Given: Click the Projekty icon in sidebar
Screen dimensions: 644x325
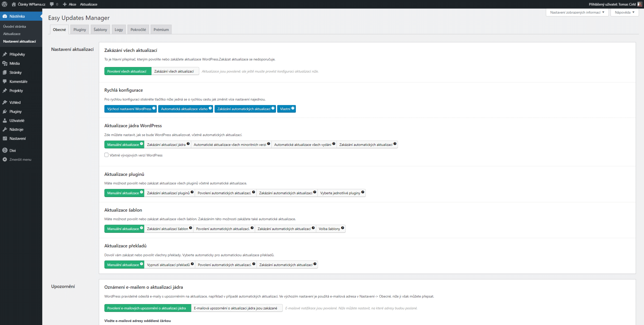Looking at the screenshot, I should [x=5, y=91].
